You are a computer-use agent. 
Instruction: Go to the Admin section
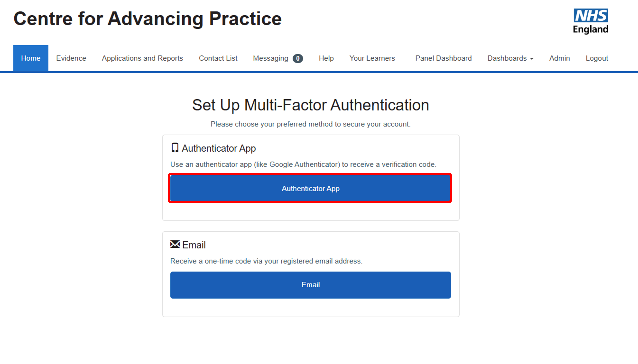(559, 58)
